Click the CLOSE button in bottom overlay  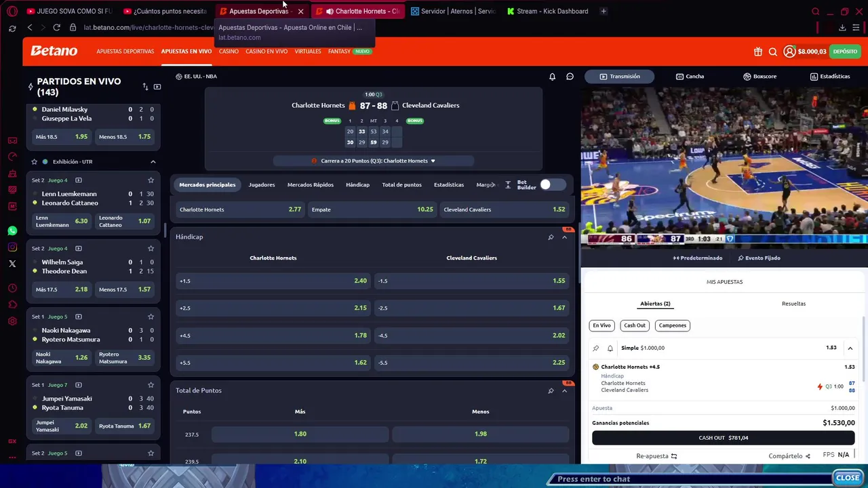(848, 478)
